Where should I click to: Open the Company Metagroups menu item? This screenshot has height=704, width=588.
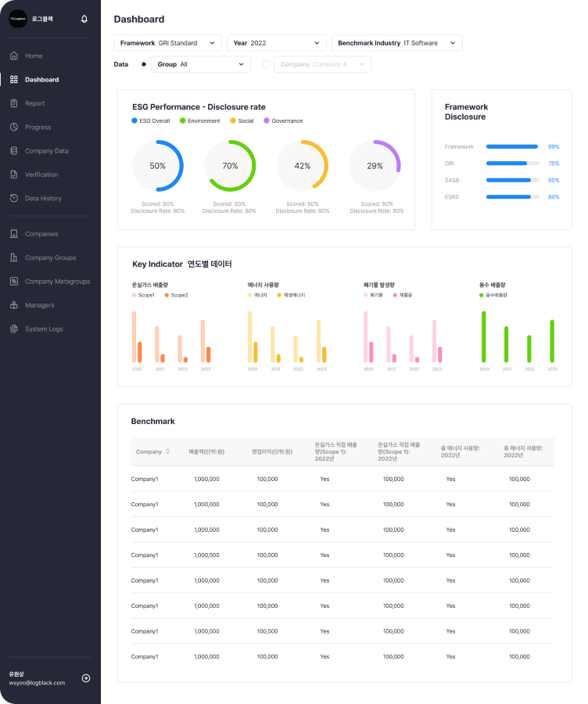[x=57, y=281]
